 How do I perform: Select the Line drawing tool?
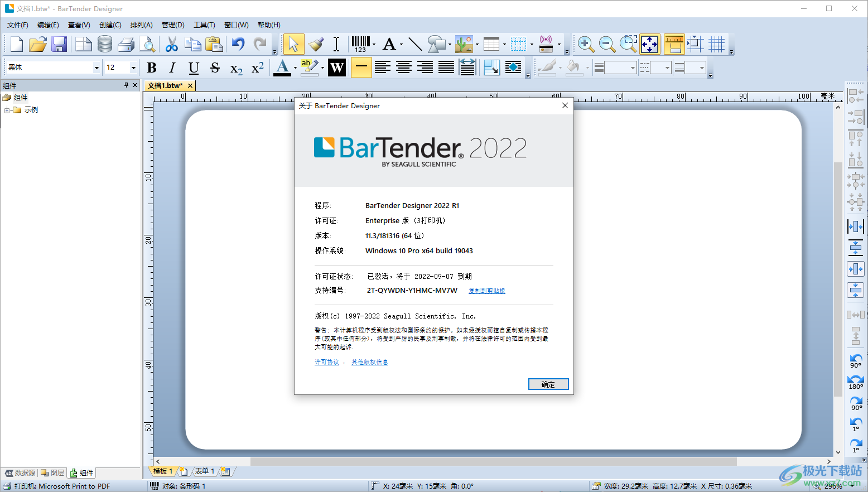tap(415, 44)
